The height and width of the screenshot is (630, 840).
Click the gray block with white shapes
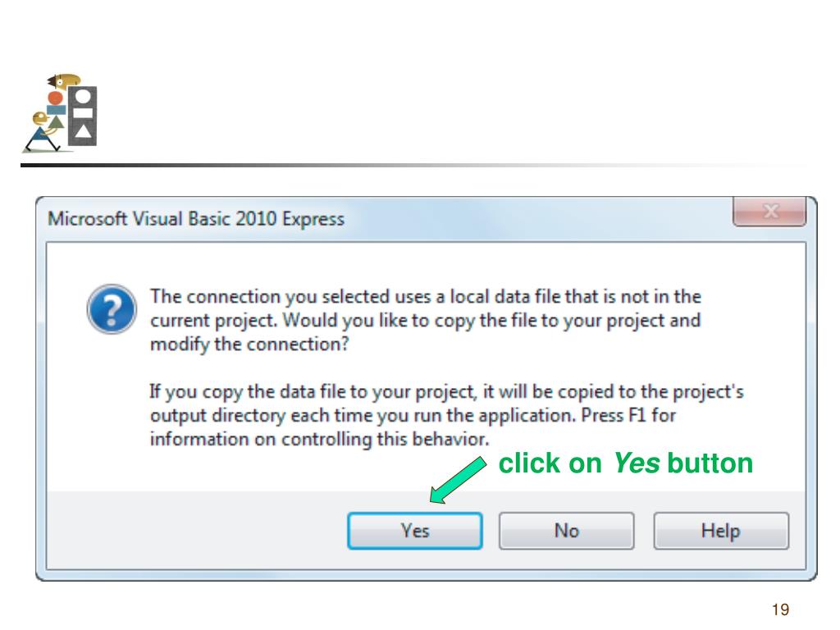[83, 116]
